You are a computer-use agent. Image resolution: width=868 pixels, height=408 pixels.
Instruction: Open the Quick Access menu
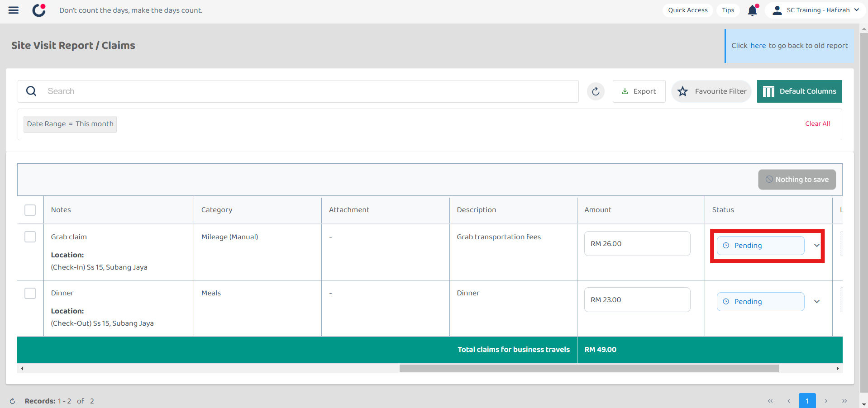coord(688,10)
